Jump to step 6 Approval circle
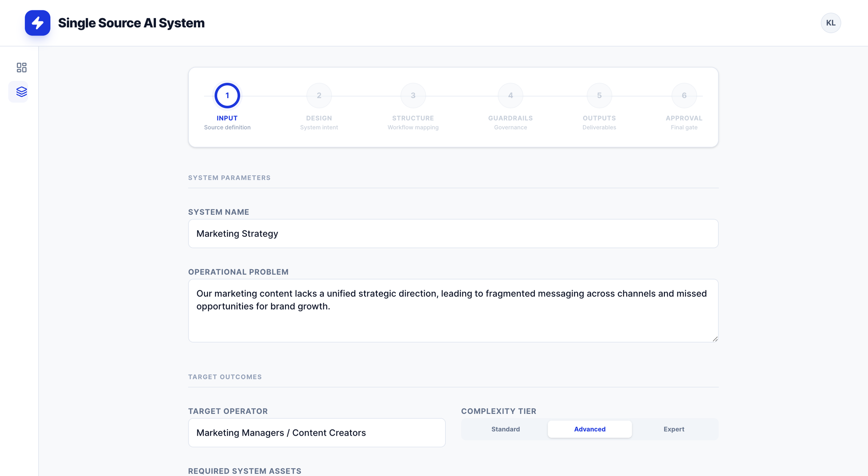Viewport: 868px width, 476px height. (684, 95)
